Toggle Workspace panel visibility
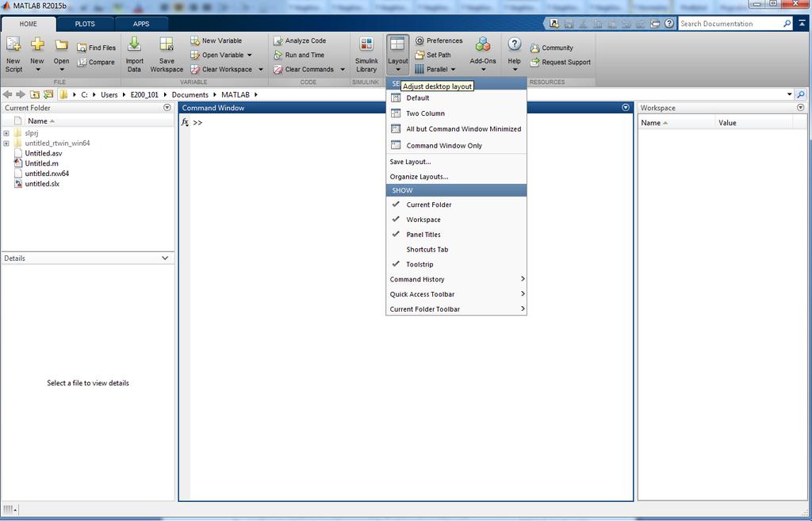This screenshot has height=521, width=812. tap(456, 220)
